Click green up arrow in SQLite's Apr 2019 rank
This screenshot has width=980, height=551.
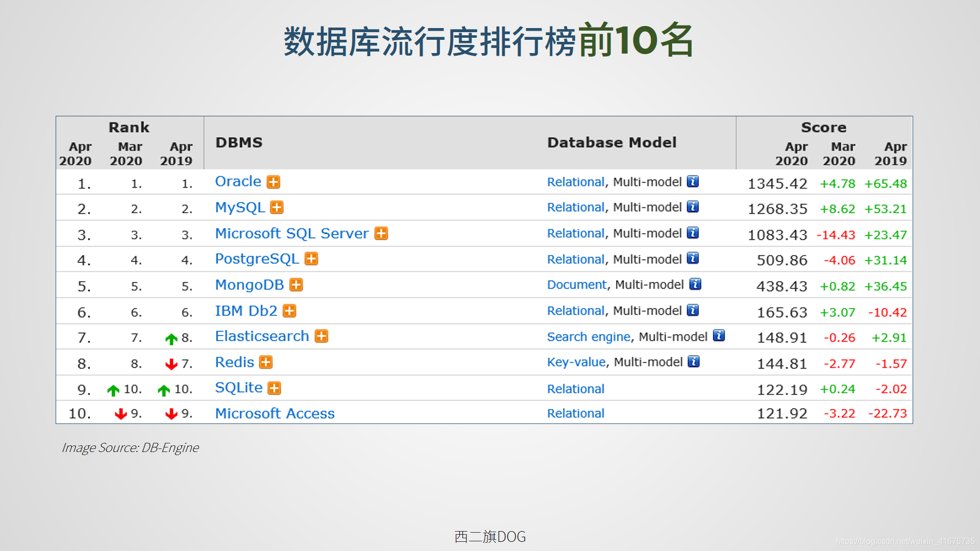(164, 390)
